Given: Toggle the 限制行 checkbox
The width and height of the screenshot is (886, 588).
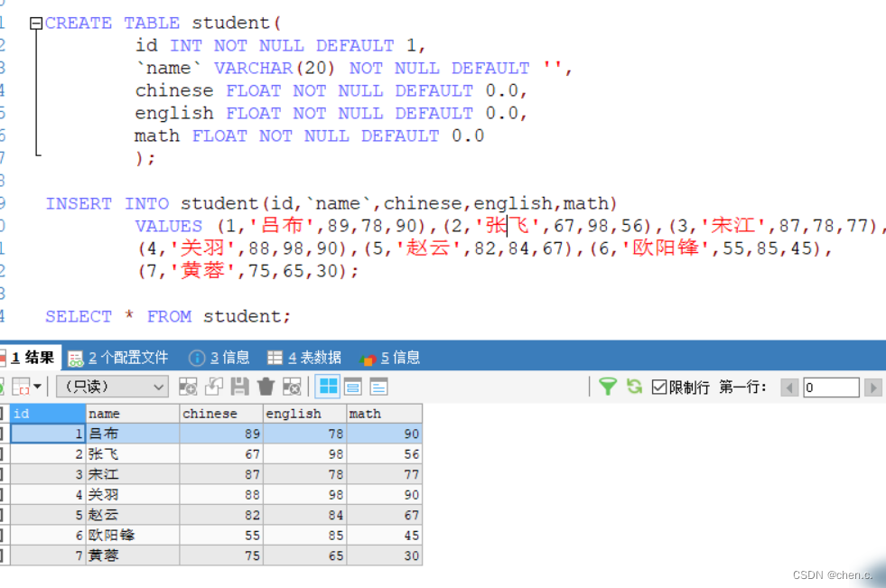Looking at the screenshot, I should tap(658, 387).
